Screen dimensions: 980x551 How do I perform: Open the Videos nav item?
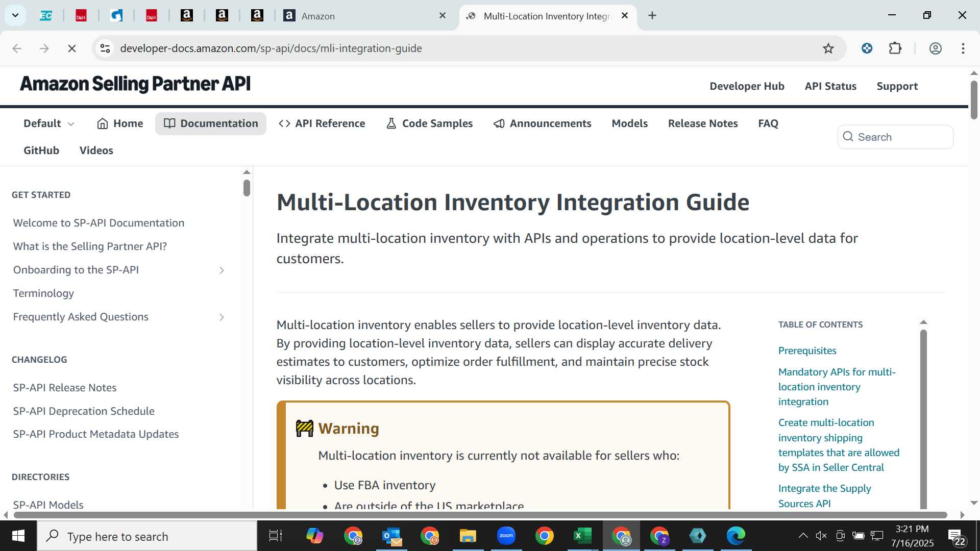point(96,151)
